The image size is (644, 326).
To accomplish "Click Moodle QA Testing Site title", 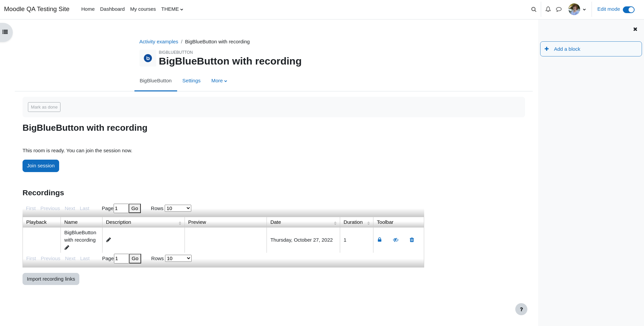I will point(37,9).
